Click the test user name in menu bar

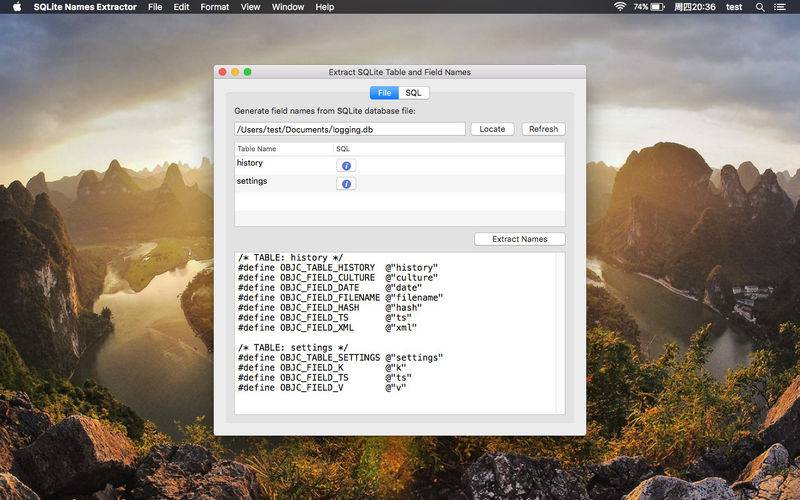734,7
